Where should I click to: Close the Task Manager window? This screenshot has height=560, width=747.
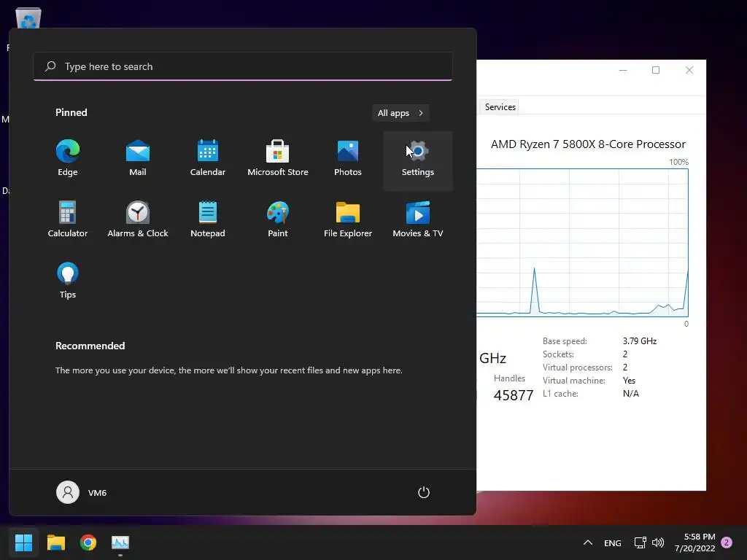click(x=689, y=70)
